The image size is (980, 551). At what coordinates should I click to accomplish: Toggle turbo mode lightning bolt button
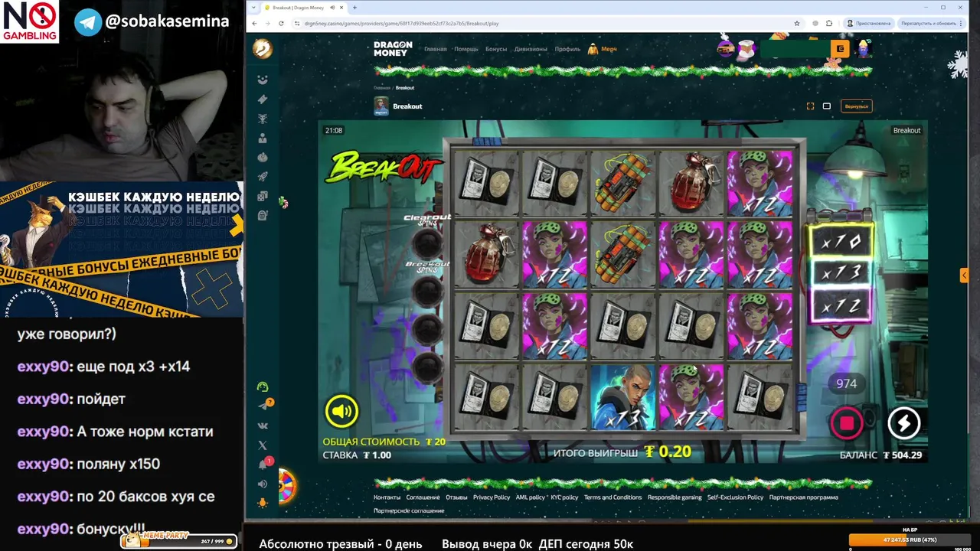click(x=903, y=422)
